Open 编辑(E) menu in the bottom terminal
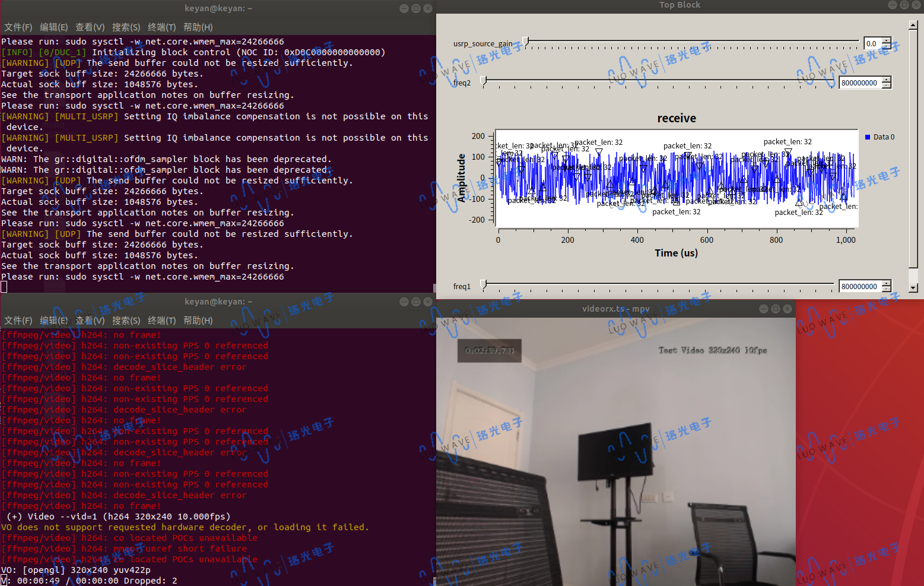 coord(53,321)
